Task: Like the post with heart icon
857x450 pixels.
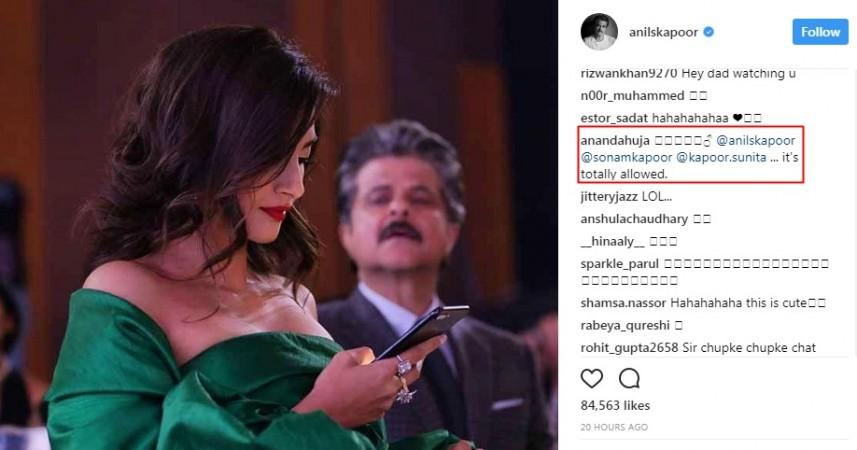Action: coord(591,378)
